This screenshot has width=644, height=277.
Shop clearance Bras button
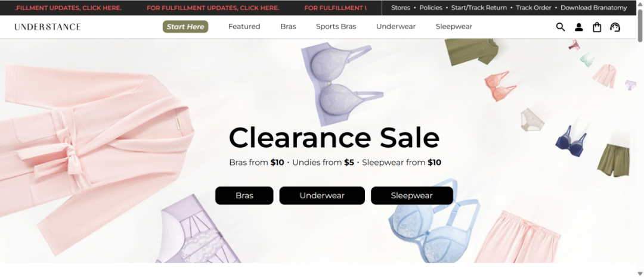point(244,195)
